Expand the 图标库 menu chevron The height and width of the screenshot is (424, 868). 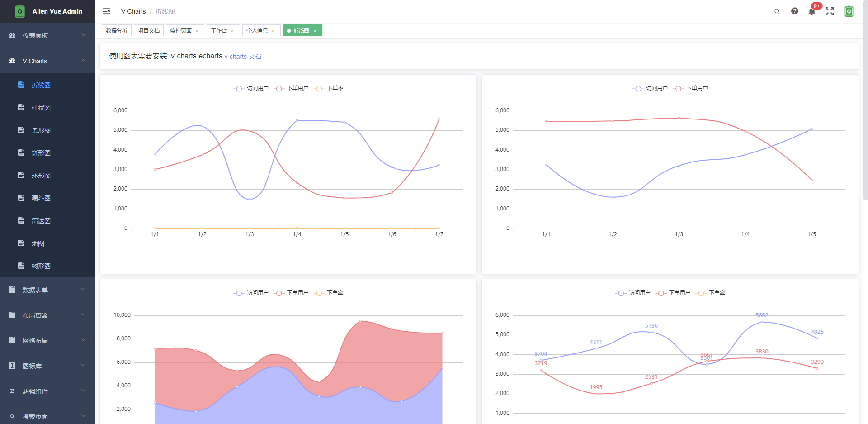point(83,365)
